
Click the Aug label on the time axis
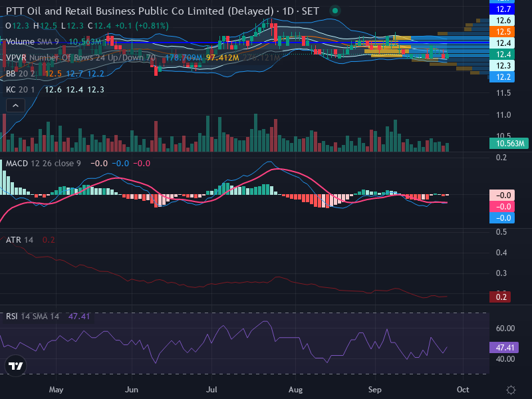(x=295, y=390)
